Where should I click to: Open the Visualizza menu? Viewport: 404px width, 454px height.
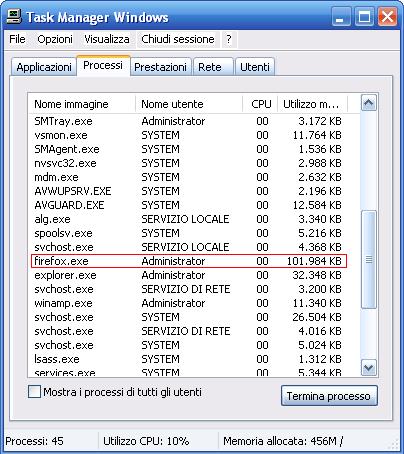coord(107,39)
